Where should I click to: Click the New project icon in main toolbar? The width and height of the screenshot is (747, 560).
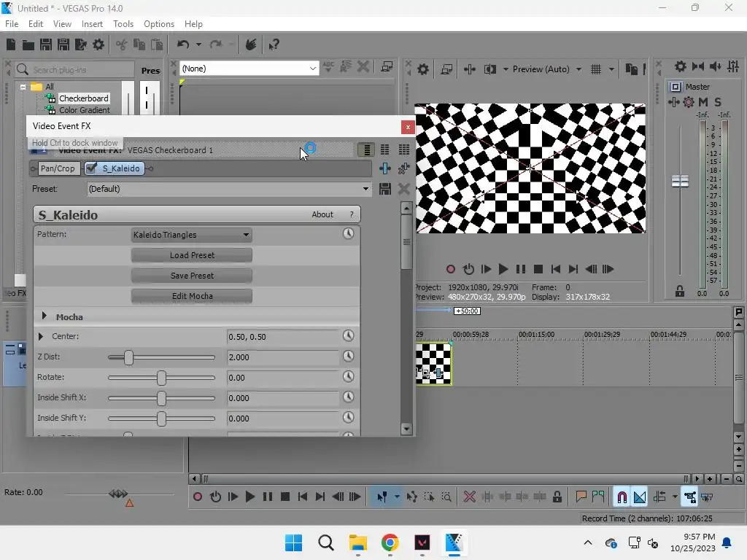click(10, 44)
